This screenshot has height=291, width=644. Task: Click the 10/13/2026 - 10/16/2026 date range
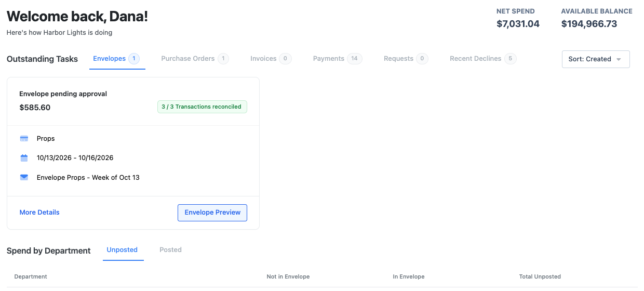pyautogui.click(x=75, y=158)
